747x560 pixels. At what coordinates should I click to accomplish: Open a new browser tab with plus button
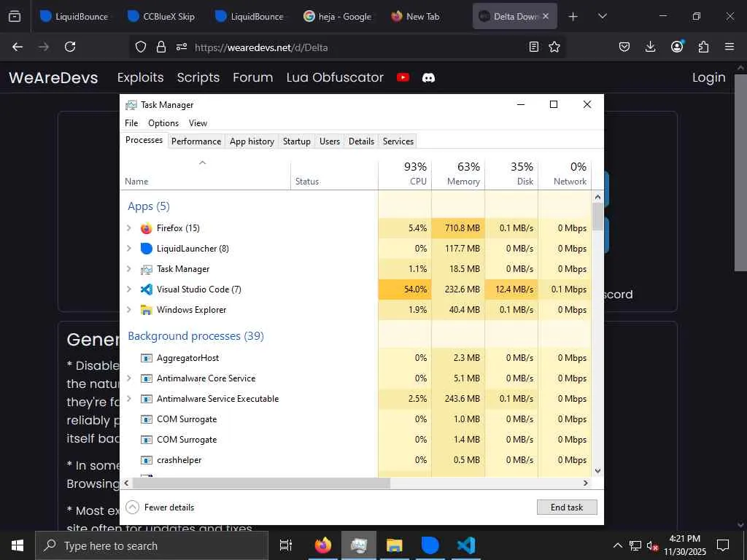pyautogui.click(x=573, y=16)
